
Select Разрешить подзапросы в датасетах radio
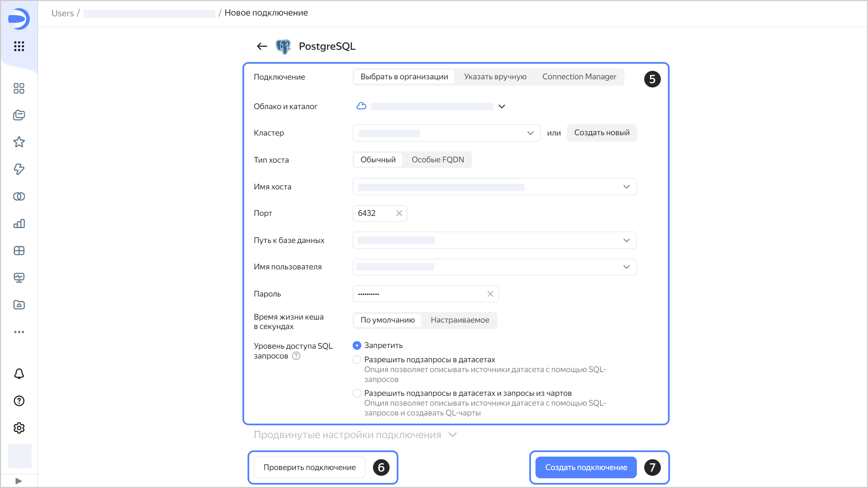357,360
